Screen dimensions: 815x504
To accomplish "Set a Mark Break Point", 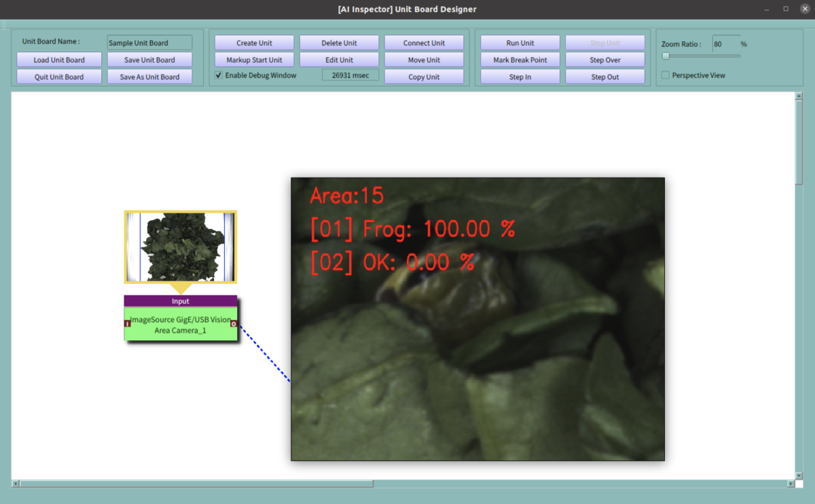I will [520, 60].
